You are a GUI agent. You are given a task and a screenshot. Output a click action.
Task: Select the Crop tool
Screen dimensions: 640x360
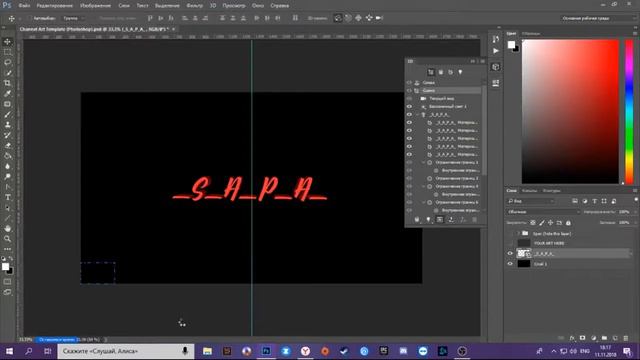coord(7,83)
